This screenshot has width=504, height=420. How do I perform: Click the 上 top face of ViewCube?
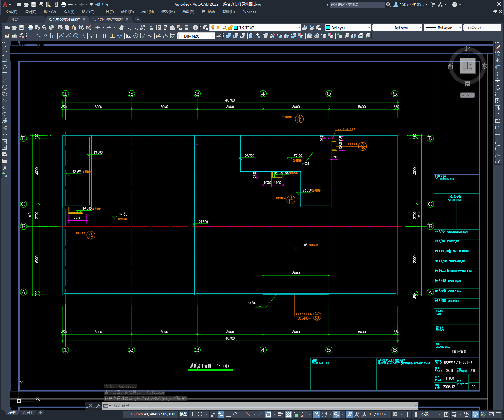[467, 66]
